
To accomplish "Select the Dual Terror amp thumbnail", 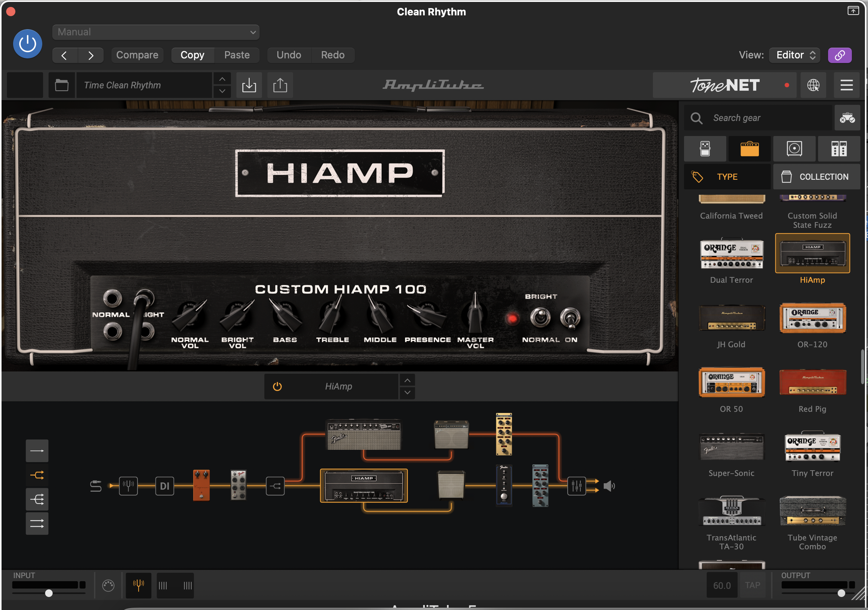I will (732, 254).
